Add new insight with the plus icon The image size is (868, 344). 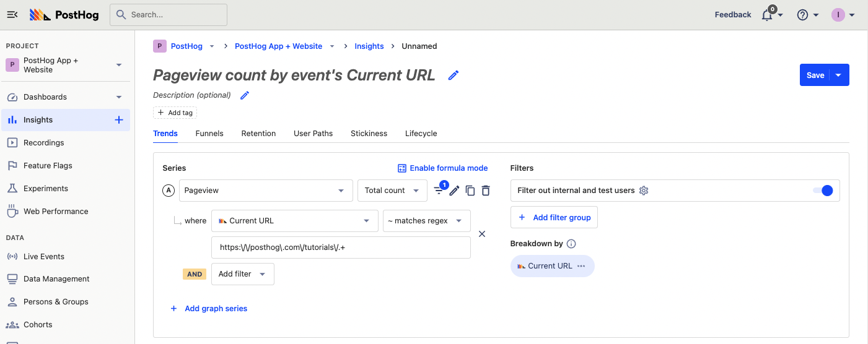pyautogui.click(x=119, y=120)
